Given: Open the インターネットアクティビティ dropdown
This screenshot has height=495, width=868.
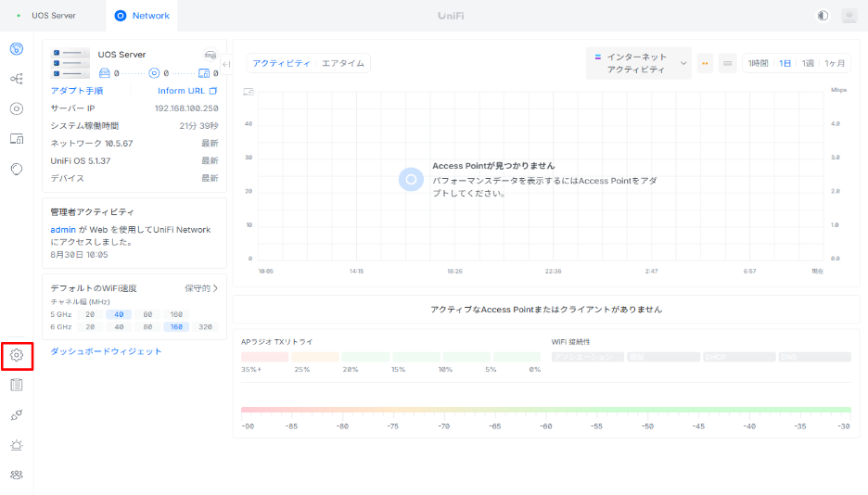Looking at the screenshot, I should pos(639,63).
